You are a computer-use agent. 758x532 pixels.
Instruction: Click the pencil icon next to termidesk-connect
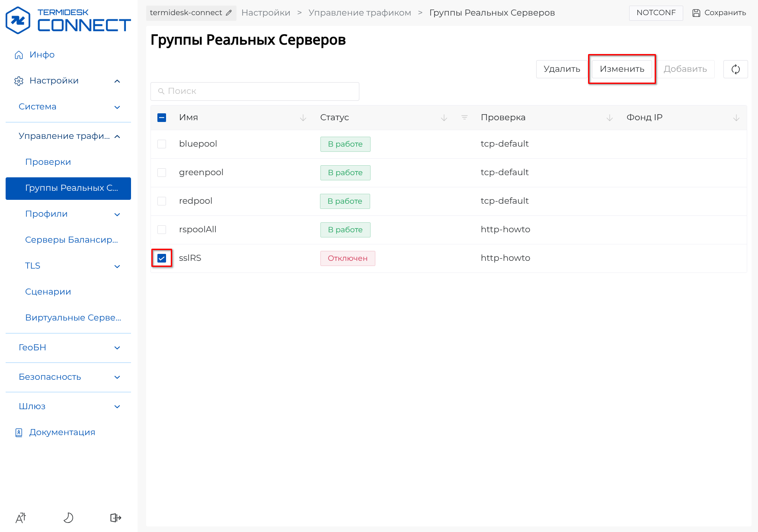229,13
